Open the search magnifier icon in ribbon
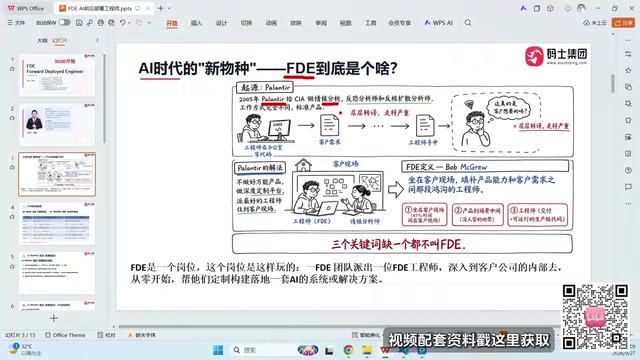640x360 pixels. tap(468, 23)
